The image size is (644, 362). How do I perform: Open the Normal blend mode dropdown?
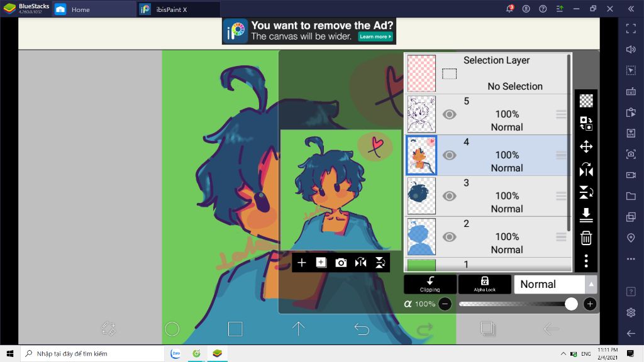click(x=550, y=284)
